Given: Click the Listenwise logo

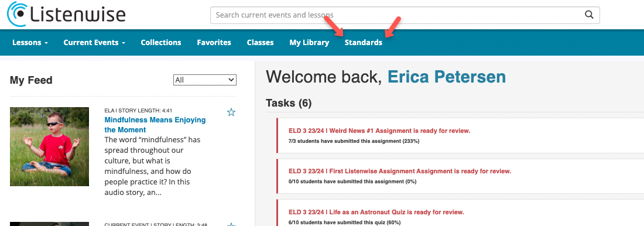Looking at the screenshot, I should coord(67,13).
